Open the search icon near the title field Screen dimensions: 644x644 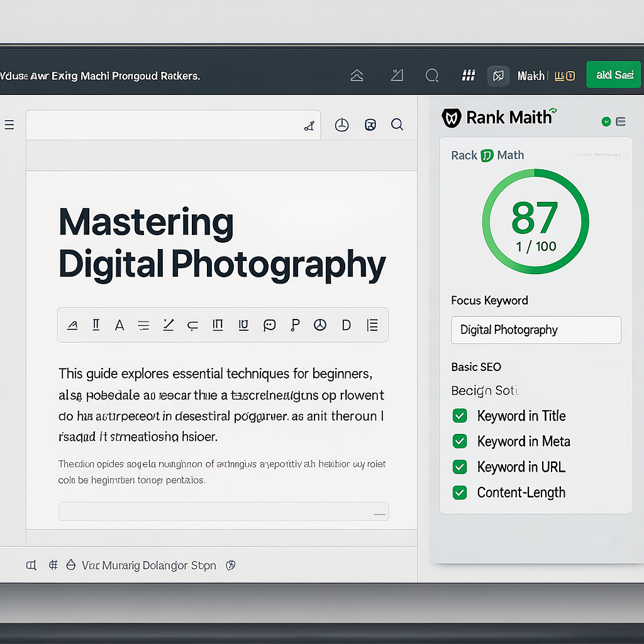coord(397,125)
